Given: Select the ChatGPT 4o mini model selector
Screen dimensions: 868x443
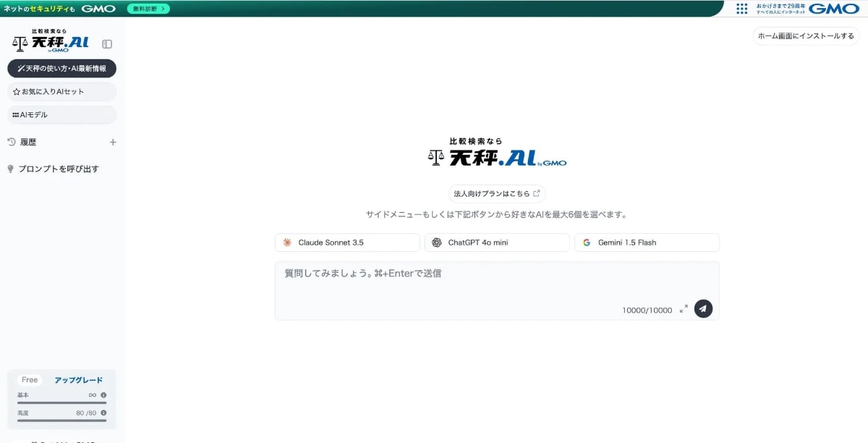Looking at the screenshot, I should click(497, 242).
